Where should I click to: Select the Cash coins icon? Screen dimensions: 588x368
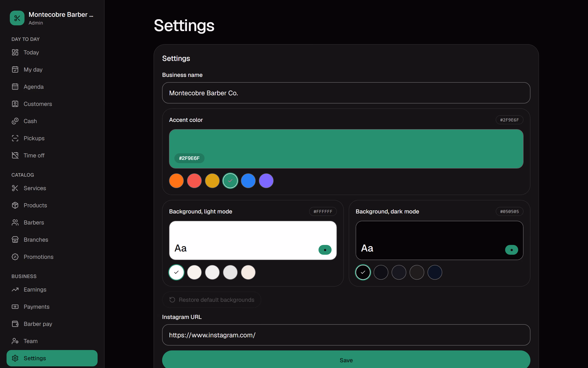[x=15, y=121]
